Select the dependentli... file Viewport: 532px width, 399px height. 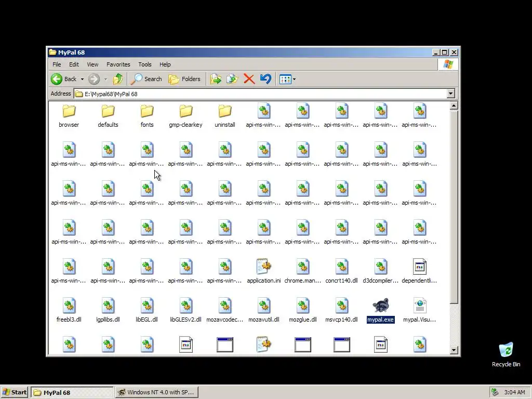(x=419, y=272)
